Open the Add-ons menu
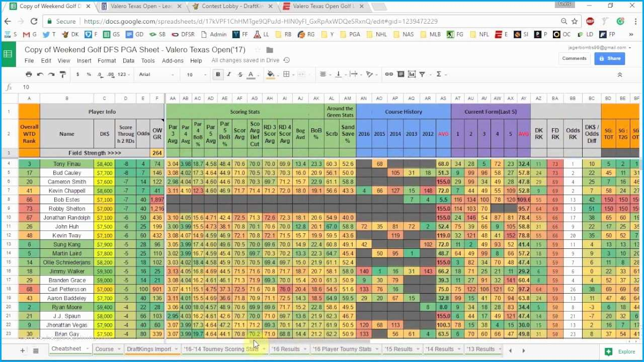Viewport: 644px width, 362px height. [x=173, y=61]
